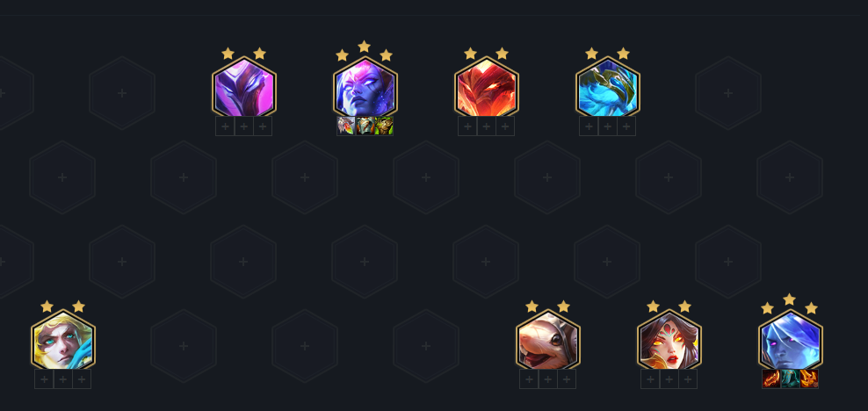Image resolution: width=868 pixels, height=411 pixels.
Task: Select the blonde champion with teal eyes
Action: (63, 342)
